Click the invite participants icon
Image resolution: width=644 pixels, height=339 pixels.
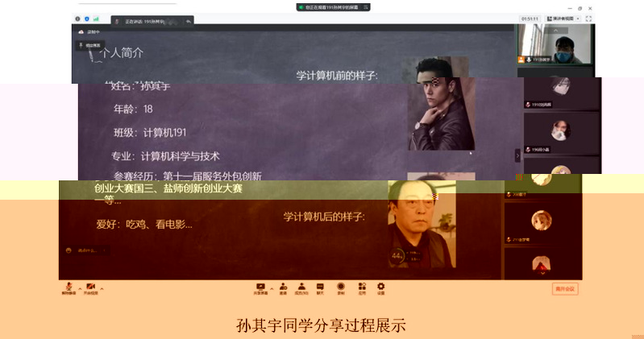pos(283,287)
